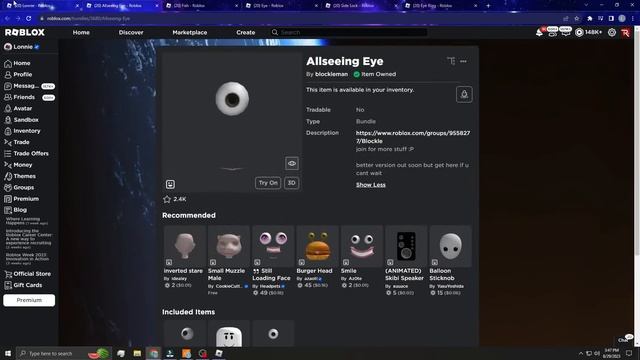Collapse description with Show Less
The image size is (640, 360).
(371, 185)
